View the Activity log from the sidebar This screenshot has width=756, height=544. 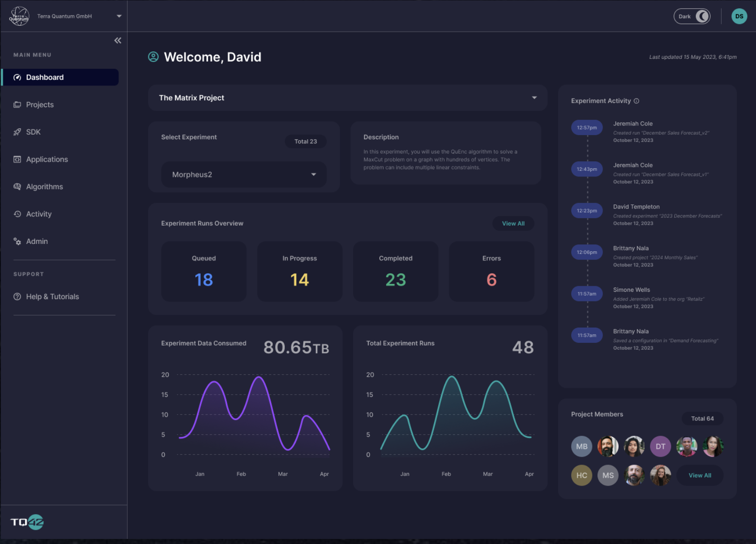39,214
